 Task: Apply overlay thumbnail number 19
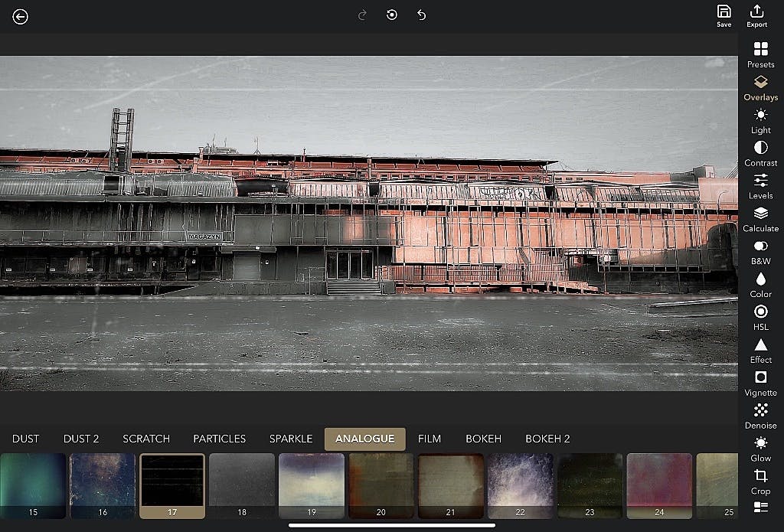[x=311, y=485]
